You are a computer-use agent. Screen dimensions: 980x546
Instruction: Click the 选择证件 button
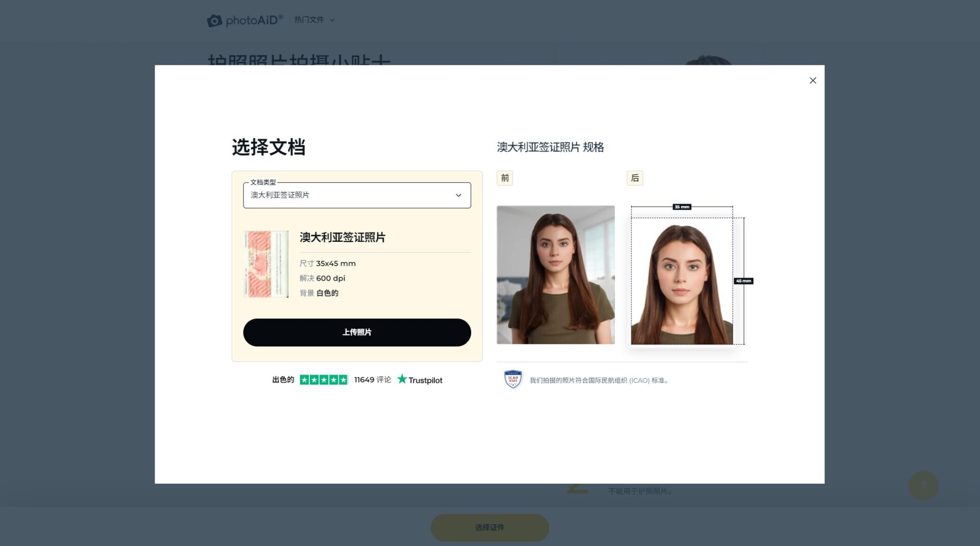(x=489, y=528)
